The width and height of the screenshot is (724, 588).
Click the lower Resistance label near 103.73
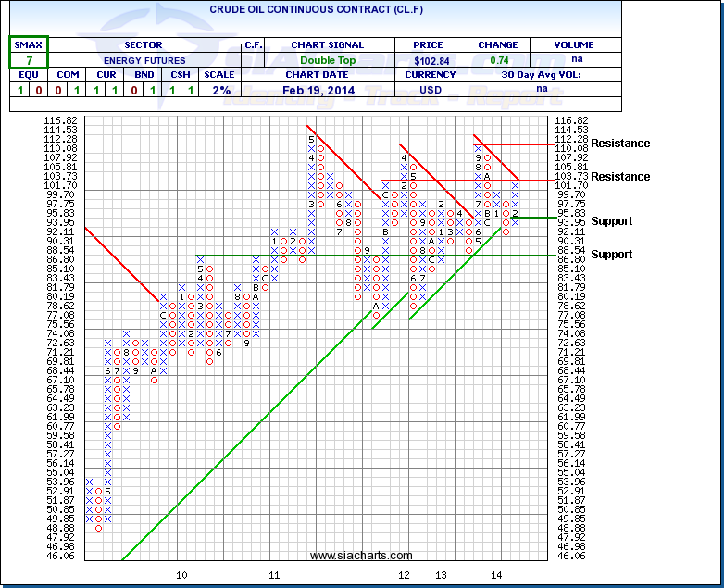click(620, 177)
